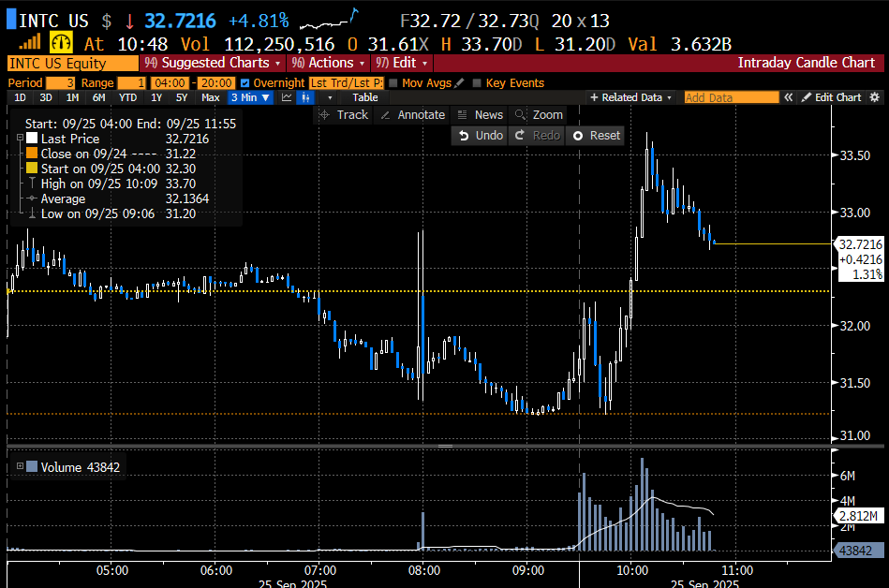Click the Range value field

point(131,82)
